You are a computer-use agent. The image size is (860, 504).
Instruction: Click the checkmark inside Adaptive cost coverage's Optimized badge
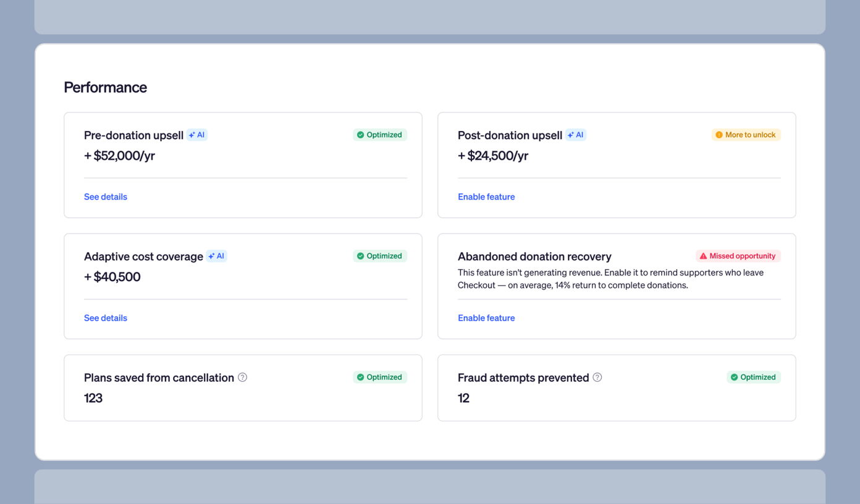pos(360,256)
